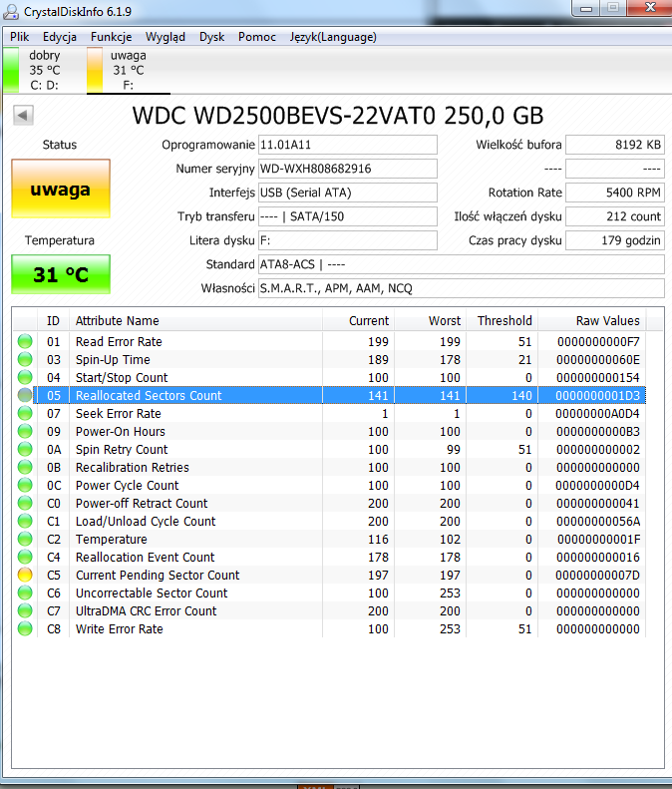Click the status circle for Uncorrectable Sector Count
This screenshot has height=789, width=672.
[25, 592]
